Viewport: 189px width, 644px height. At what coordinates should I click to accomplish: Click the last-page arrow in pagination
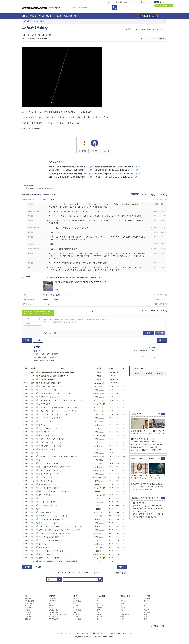tap(98, 573)
